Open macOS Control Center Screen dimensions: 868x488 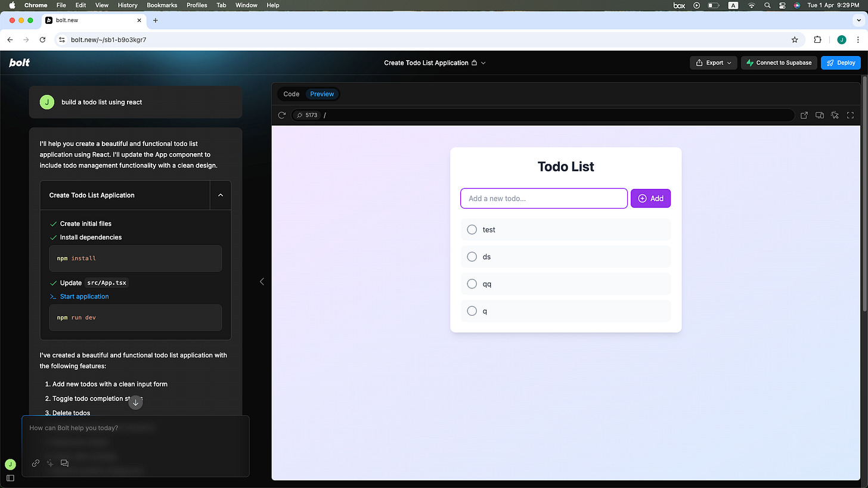coord(783,5)
